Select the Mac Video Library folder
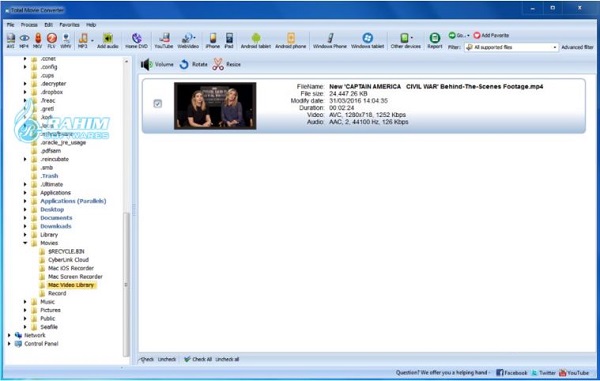 [71, 285]
